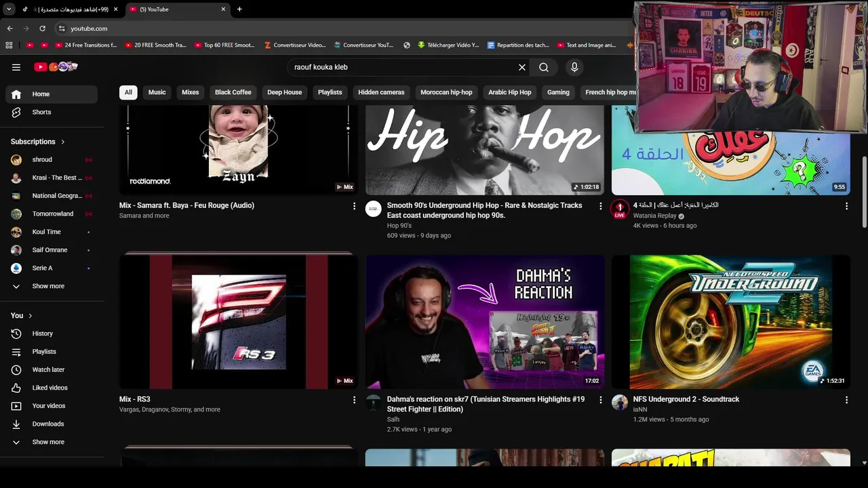The width and height of the screenshot is (868, 488).
Task: Open 'Repartition des tach...' bookmark
Action: [517, 45]
